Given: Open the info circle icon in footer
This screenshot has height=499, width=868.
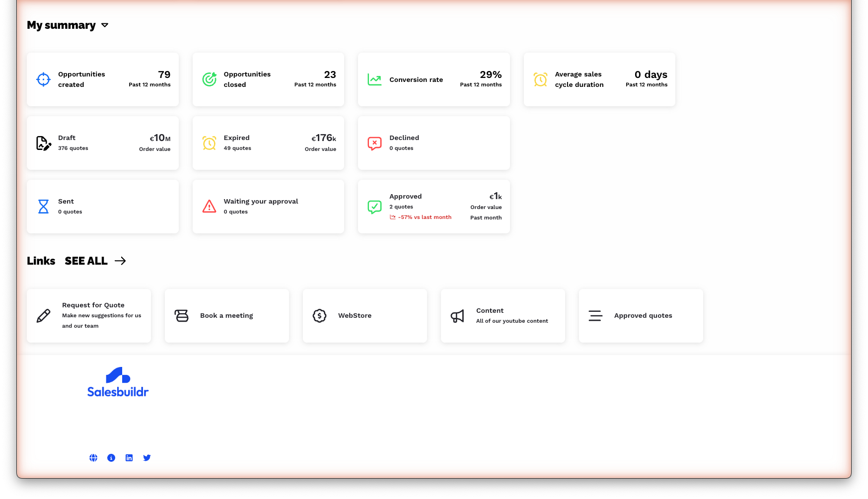Looking at the screenshot, I should (x=111, y=458).
